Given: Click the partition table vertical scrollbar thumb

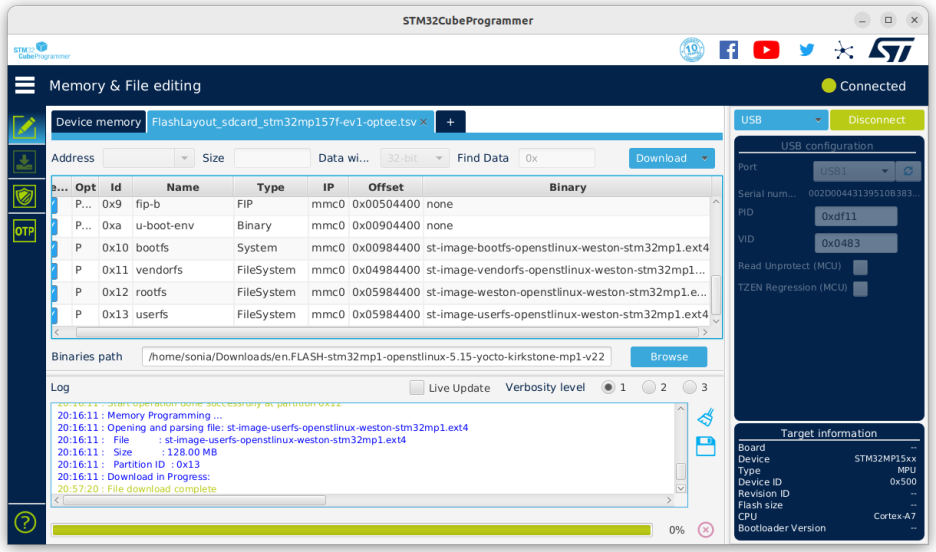Looking at the screenshot, I should click(x=716, y=295).
